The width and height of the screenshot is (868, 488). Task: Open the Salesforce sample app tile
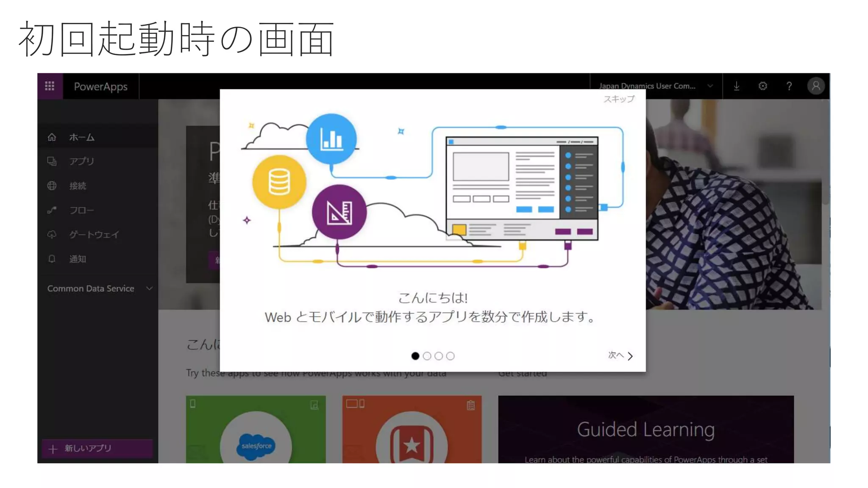point(256,429)
